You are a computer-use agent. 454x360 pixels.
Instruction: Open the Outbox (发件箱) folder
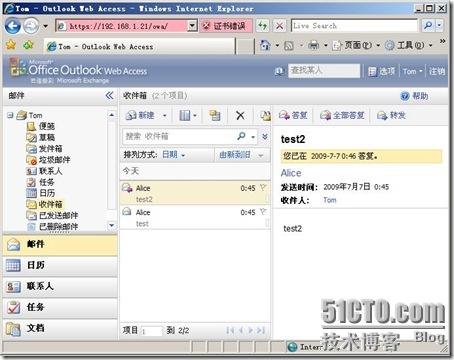44,148
